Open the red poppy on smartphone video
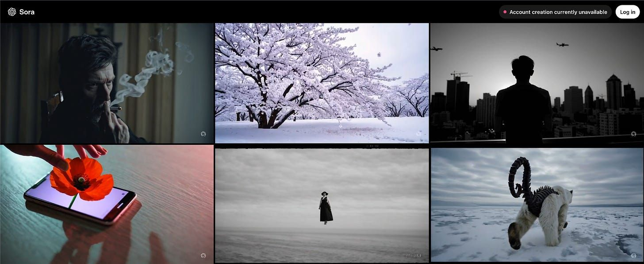This screenshot has width=644, height=264. coord(107,204)
